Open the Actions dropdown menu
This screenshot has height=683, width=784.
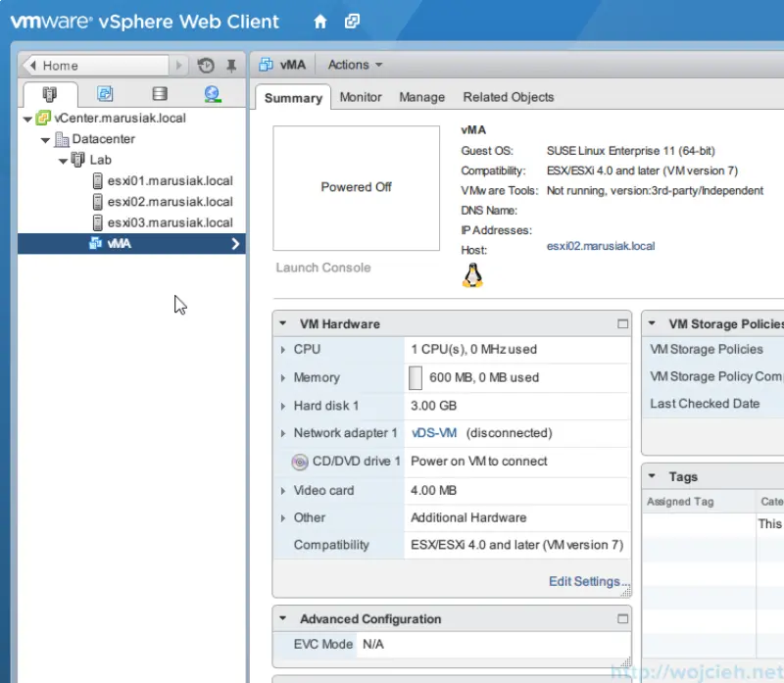coord(354,65)
